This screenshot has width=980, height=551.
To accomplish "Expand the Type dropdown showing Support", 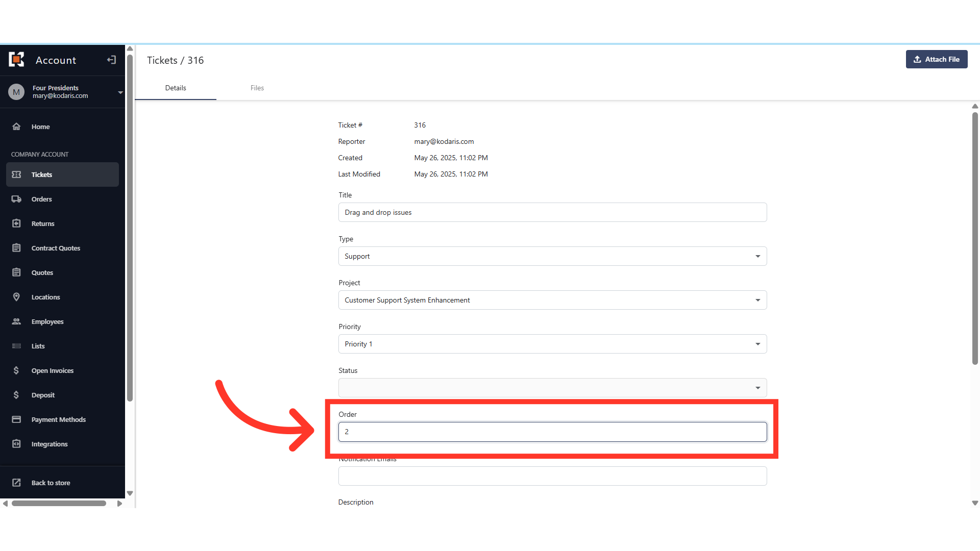I will [x=552, y=256].
